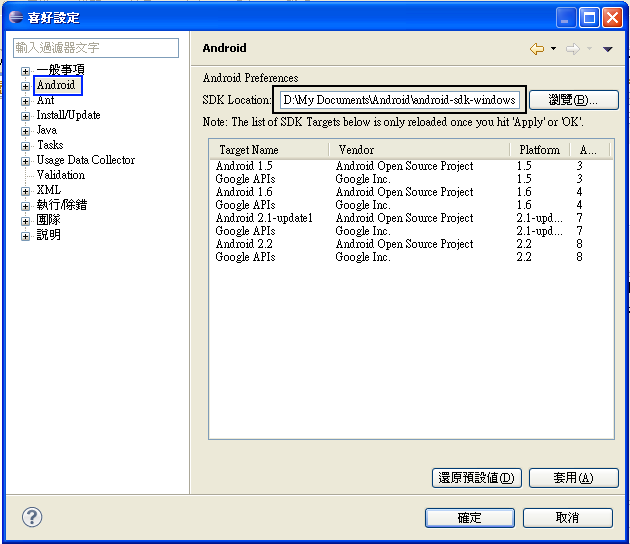Expand the Ant tree node
Screen dimensions: 630x544
tap(25, 101)
